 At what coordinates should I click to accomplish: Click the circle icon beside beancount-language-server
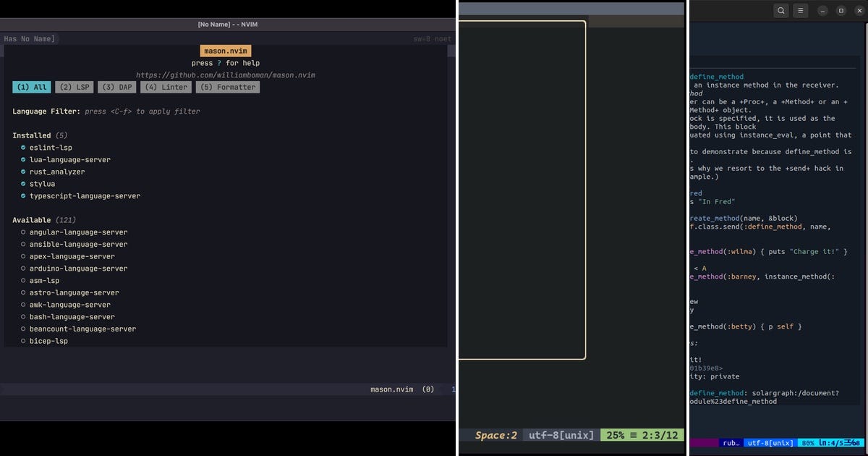point(23,329)
